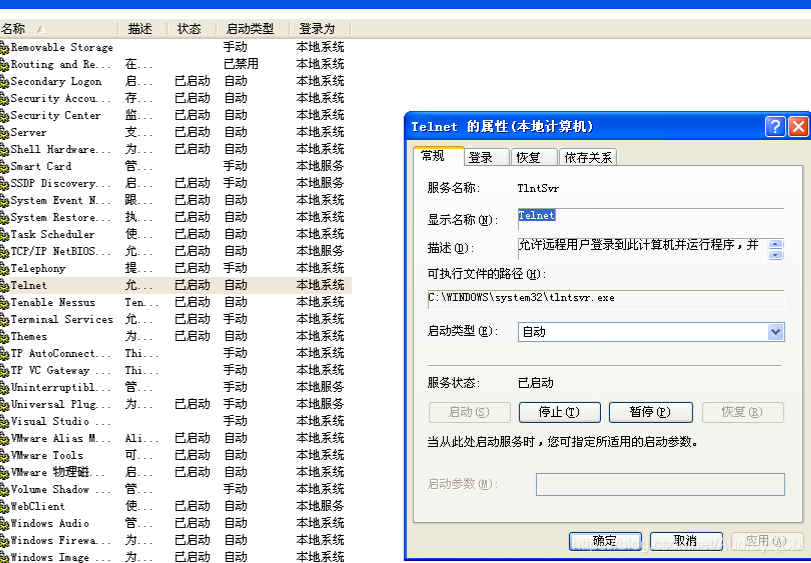Click the 停止 button to stop service

pos(559,412)
